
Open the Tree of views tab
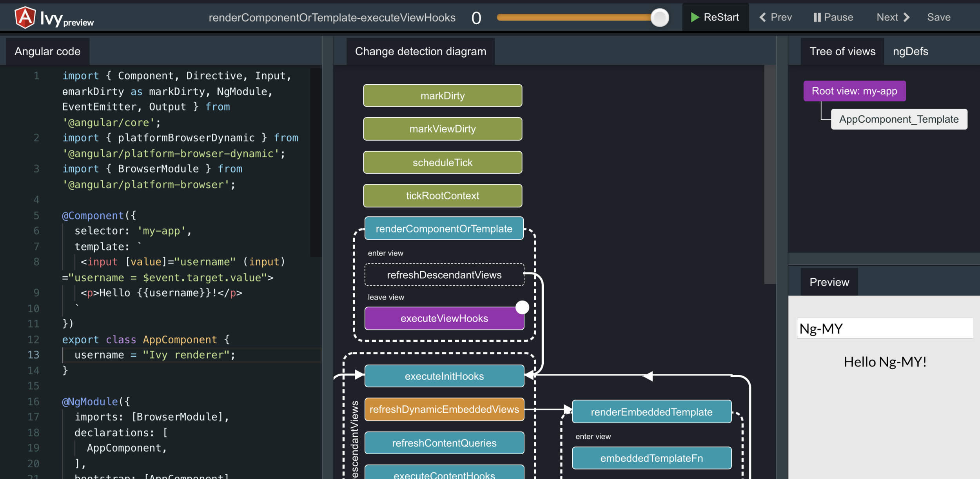tap(842, 51)
